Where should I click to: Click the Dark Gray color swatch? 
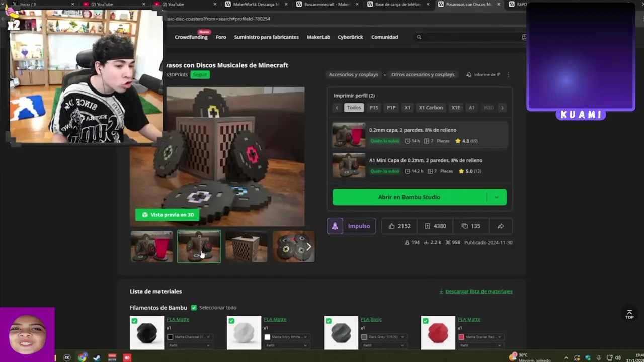(x=364, y=337)
